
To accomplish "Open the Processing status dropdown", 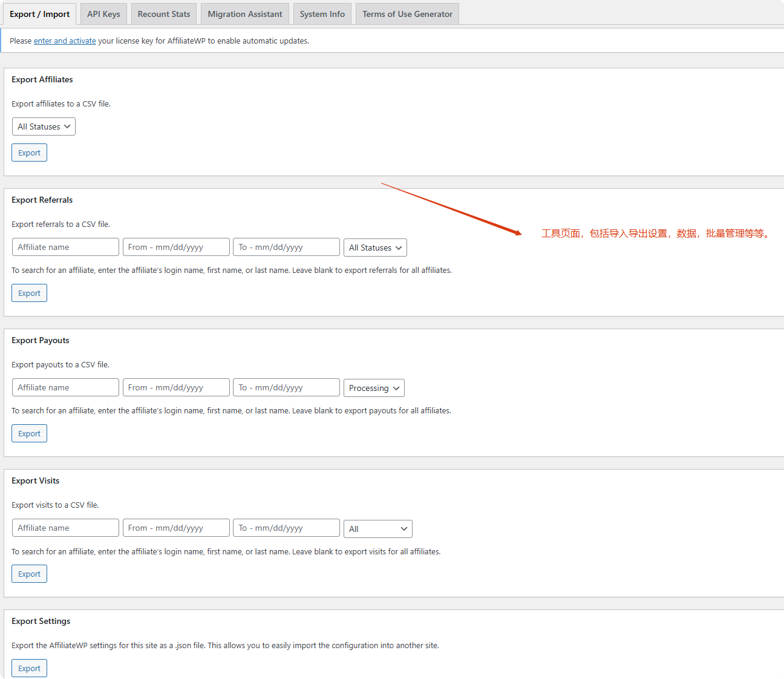I will pos(374,388).
